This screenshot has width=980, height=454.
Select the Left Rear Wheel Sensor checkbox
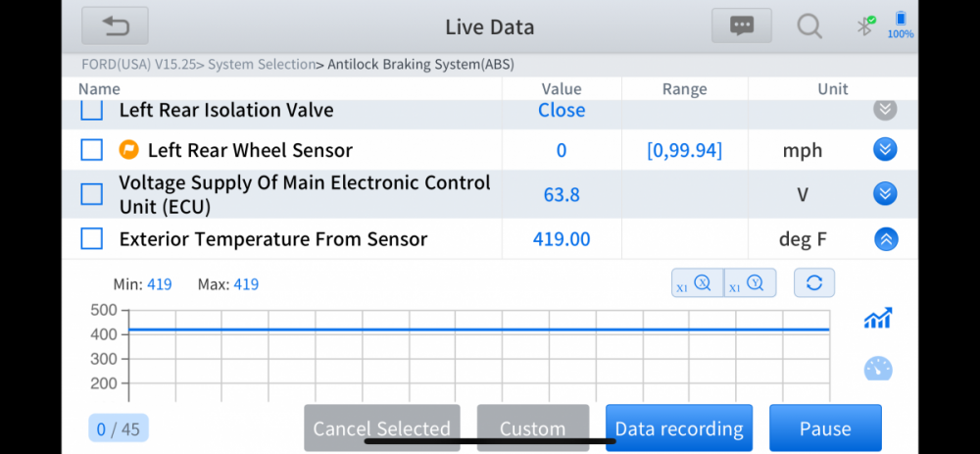pyautogui.click(x=91, y=150)
